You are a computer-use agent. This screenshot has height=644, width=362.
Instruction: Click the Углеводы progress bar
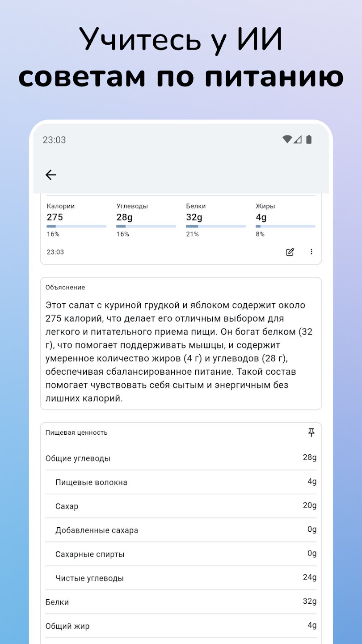click(146, 226)
